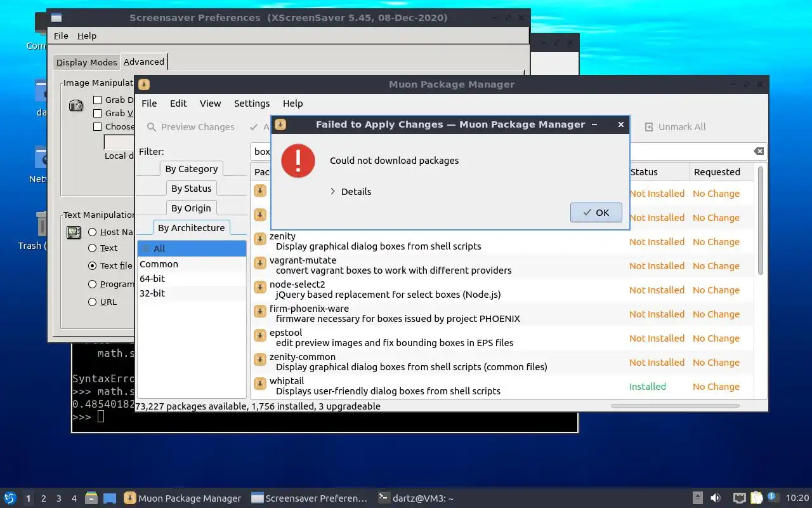The image size is (812, 508).
Task: Sort by the Requested column header
Action: [x=721, y=172]
